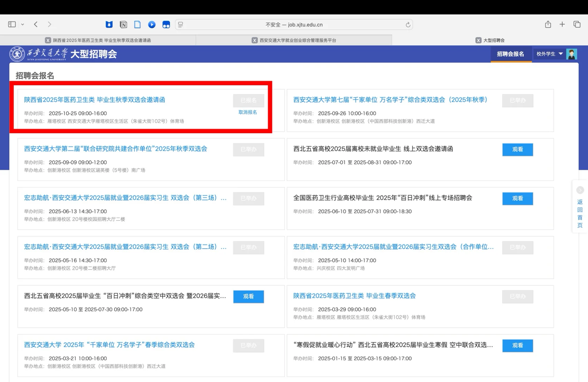
Task: Open 西安交通大学第七届“千家单位 万名学子” fair link
Action: [390, 100]
